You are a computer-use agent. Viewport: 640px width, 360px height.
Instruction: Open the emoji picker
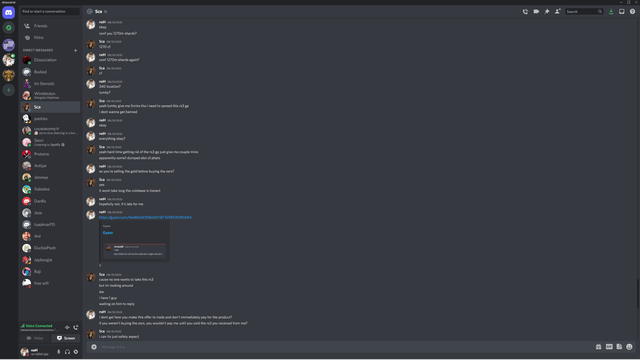(x=629, y=347)
